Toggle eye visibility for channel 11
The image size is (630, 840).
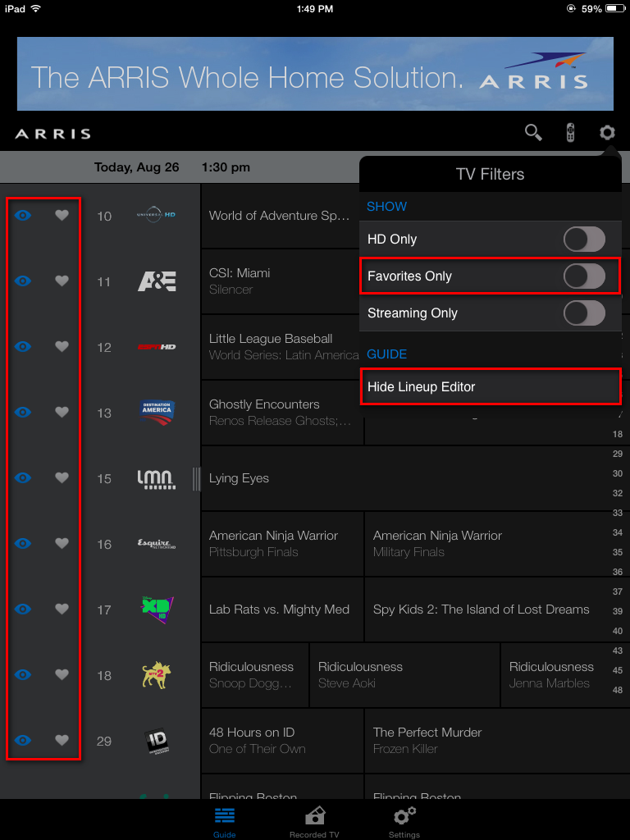22,281
